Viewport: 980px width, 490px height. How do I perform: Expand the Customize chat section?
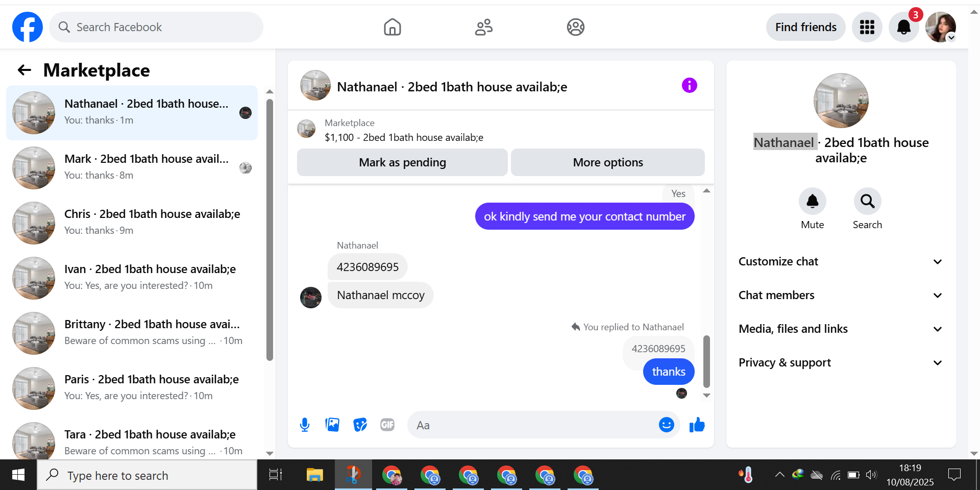point(841,261)
